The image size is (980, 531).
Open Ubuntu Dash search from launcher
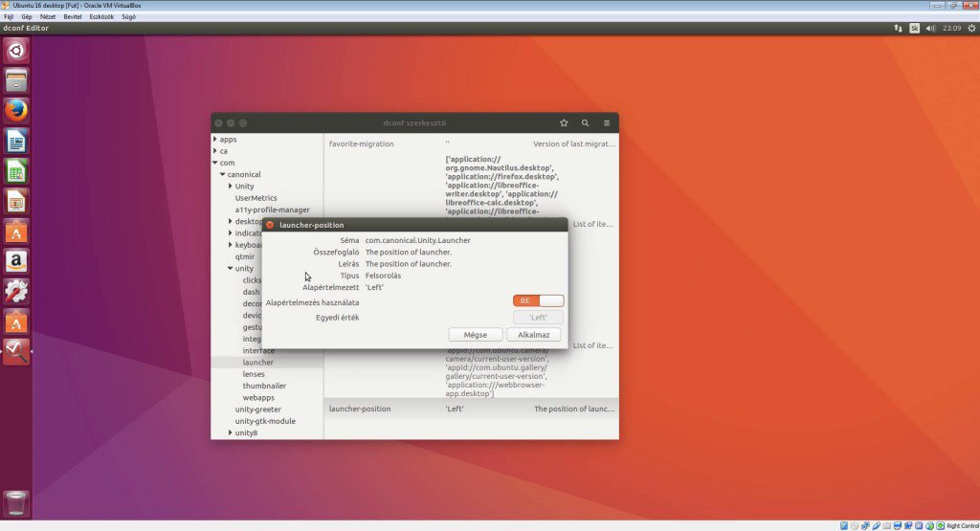click(16, 51)
